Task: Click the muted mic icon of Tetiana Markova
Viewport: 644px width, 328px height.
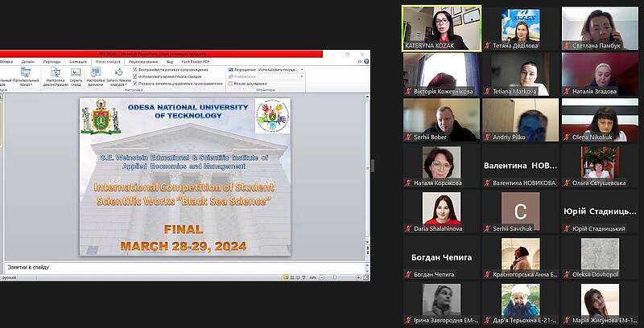Action: (x=488, y=92)
